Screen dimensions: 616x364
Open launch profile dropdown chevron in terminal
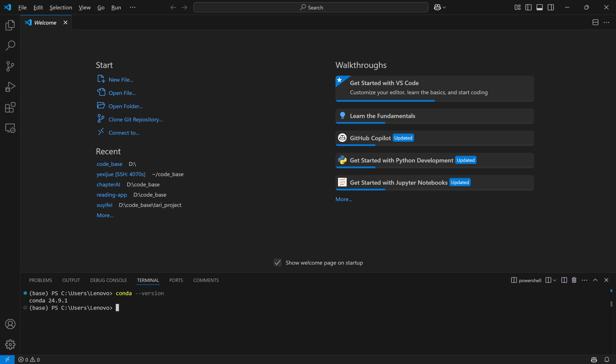(555, 280)
